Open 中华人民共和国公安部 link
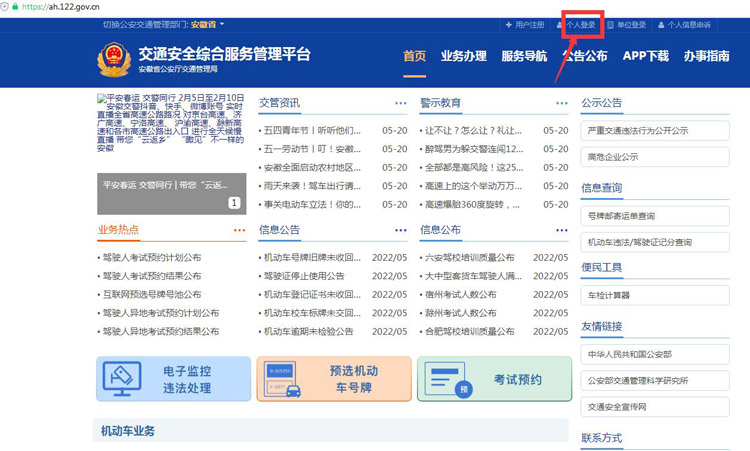The width and height of the screenshot is (750, 451). 655,354
